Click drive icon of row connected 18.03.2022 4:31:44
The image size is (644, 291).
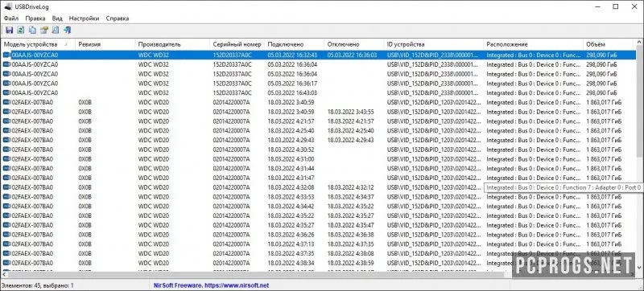click(x=7, y=169)
